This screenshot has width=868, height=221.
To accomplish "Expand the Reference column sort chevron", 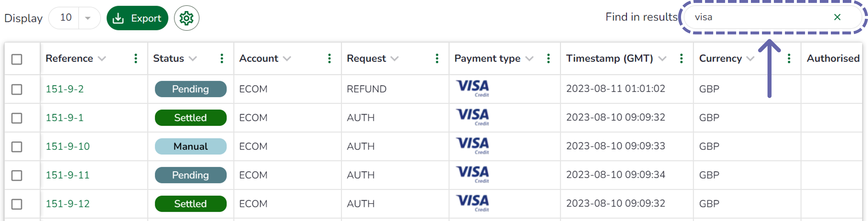I will (102, 59).
